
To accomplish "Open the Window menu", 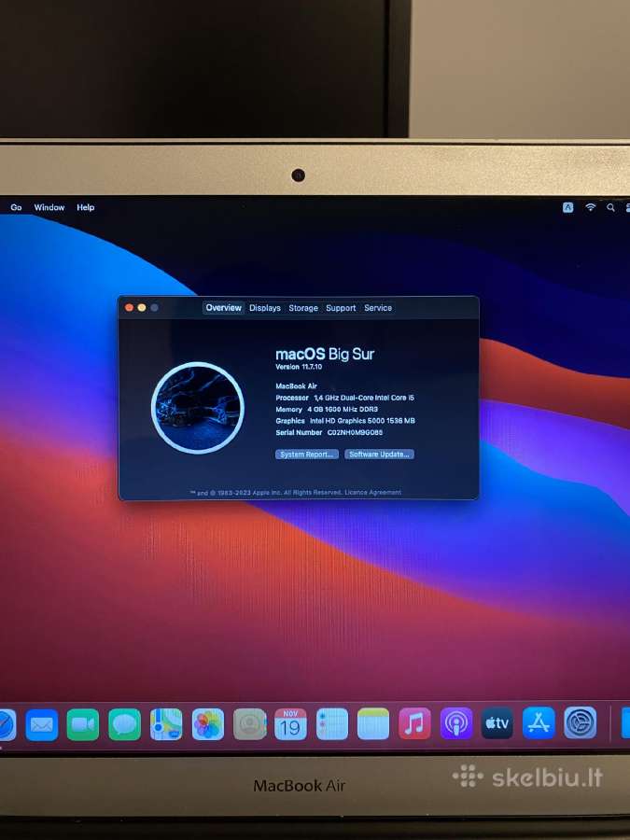I will coord(49,207).
